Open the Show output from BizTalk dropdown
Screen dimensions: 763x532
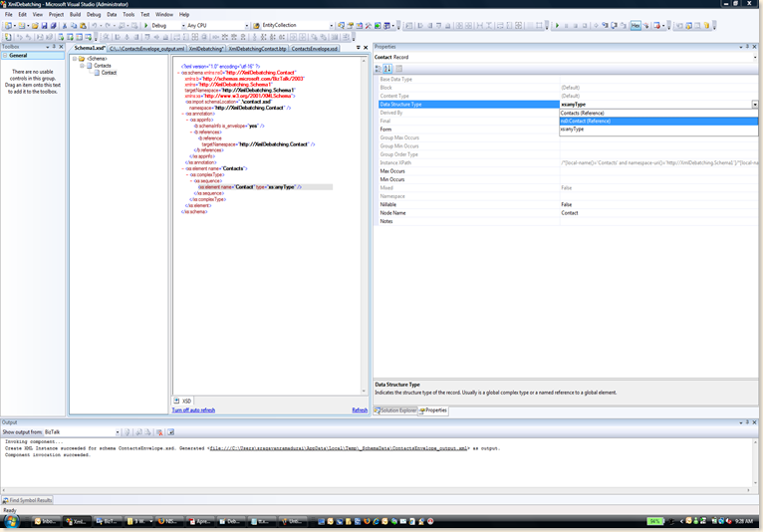pos(117,432)
